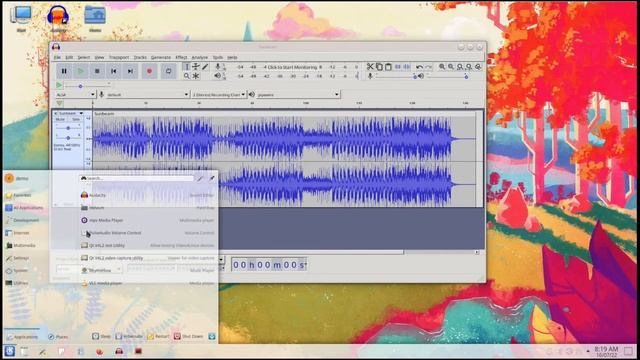Click the Restart button in launcher
The height and width of the screenshot is (360, 640).
158,336
